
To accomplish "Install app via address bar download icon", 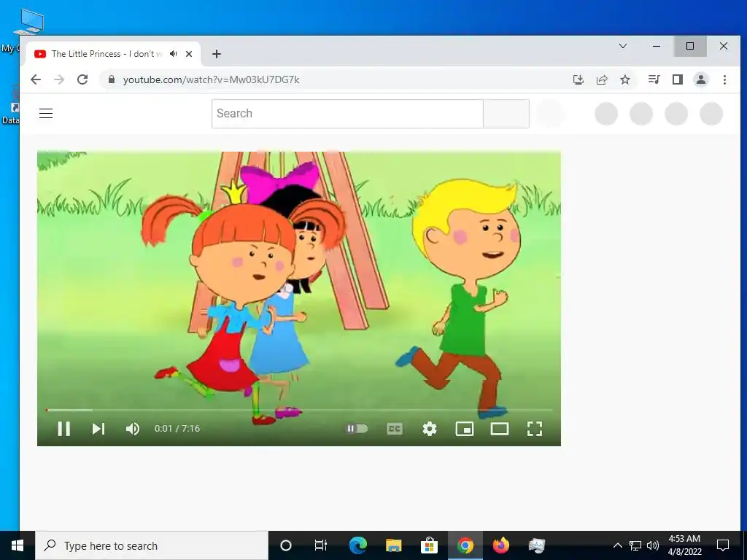I will pyautogui.click(x=578, y=79).
